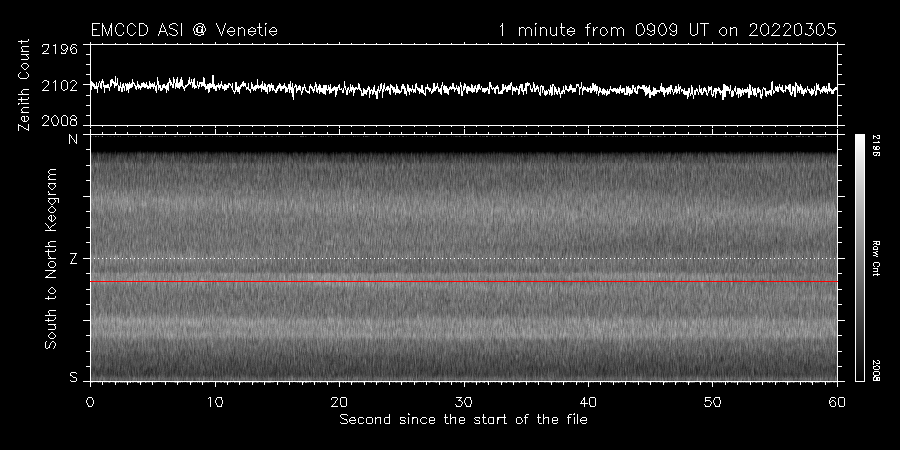Click the 40 tick label on time axis
Viewport: 900px width, 450px height.
[x=588, y=401]
